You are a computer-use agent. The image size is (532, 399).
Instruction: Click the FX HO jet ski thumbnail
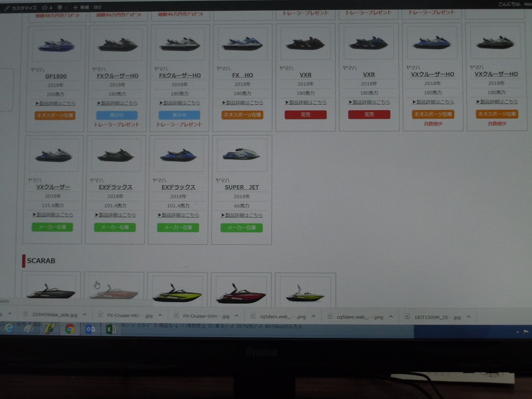click(x=242, y=44)
